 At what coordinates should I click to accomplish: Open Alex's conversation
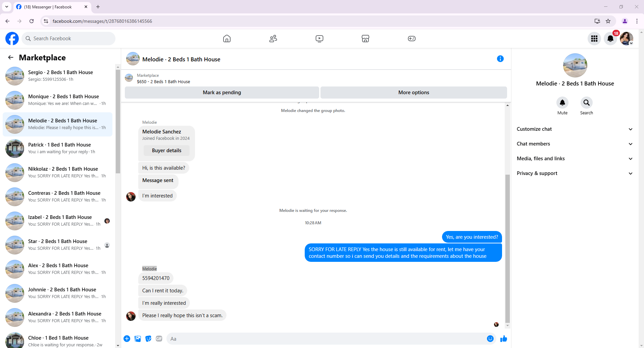click(x=57, y=269)
